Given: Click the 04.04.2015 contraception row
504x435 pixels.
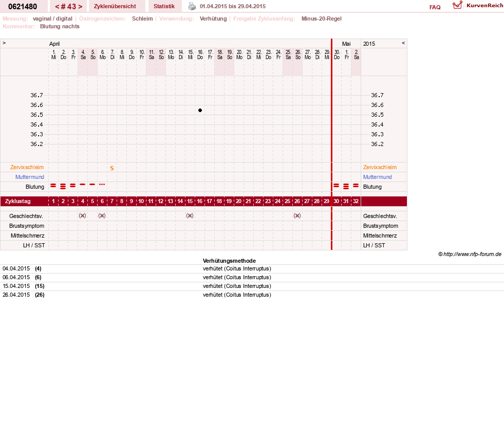Looking at the screenshot, I should point(252,268).
